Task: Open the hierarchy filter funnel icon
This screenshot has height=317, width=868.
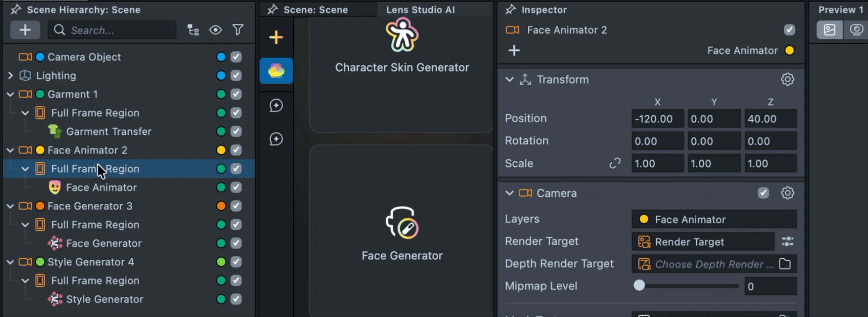Action: pyautogui.click(x=238, y=30)
